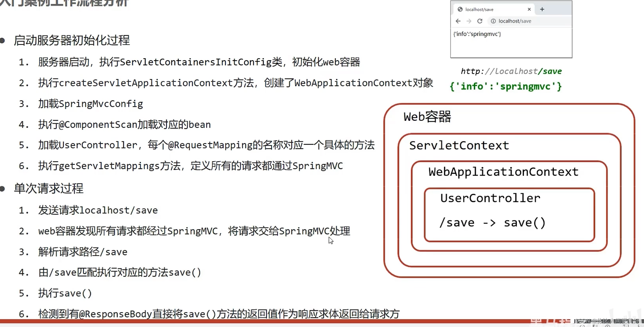
Task: Click the clock-shaped player icon at bottom right
Action: click(583, 326)
